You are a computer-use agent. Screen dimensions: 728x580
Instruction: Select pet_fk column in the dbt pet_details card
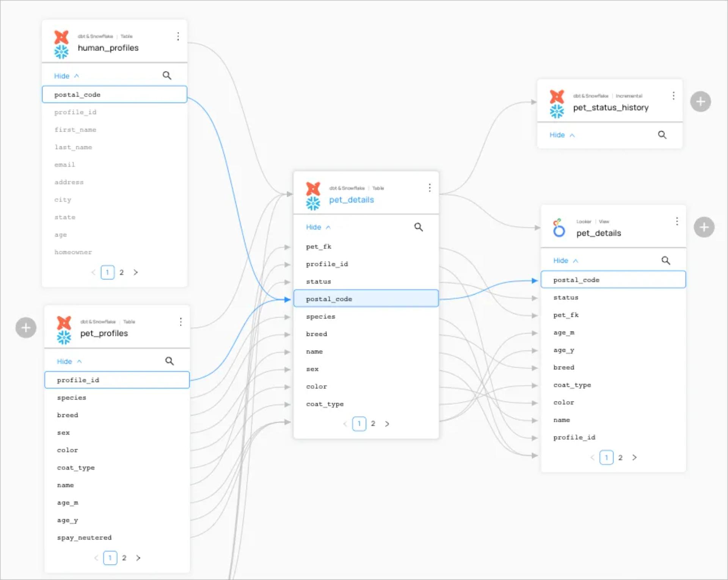click(x=366, y=246)
